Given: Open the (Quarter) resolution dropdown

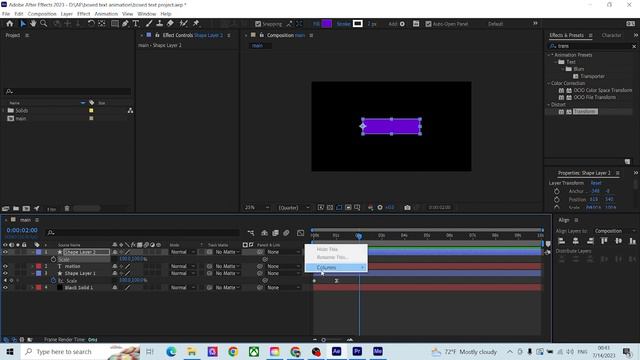Looking at the screenshot, I should [x=294, y=207].
